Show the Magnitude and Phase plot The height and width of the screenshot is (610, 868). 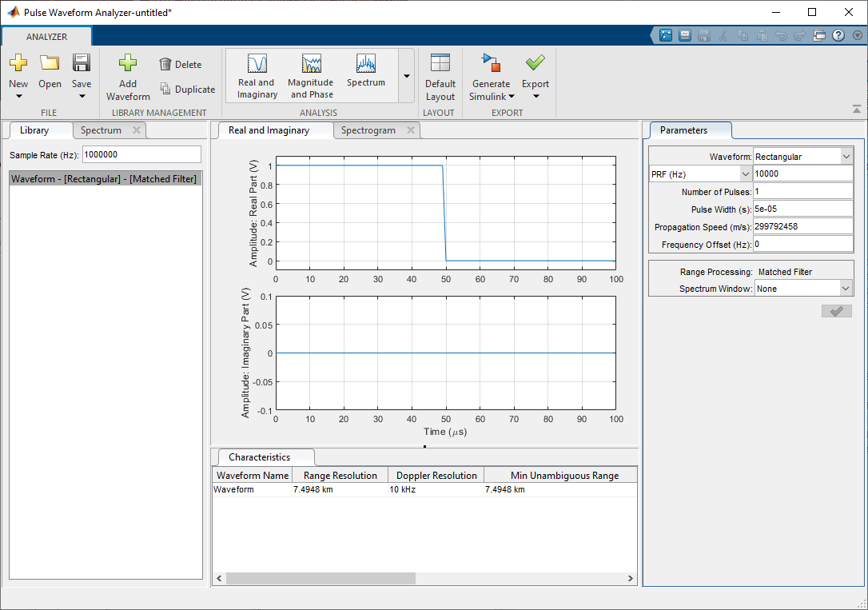click(311, 75)
